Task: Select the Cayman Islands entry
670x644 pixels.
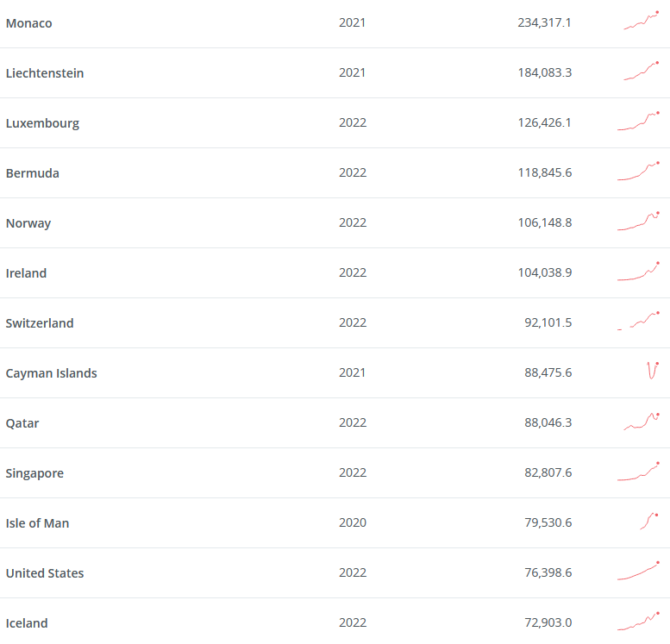Action: click(x=51, y=373)
